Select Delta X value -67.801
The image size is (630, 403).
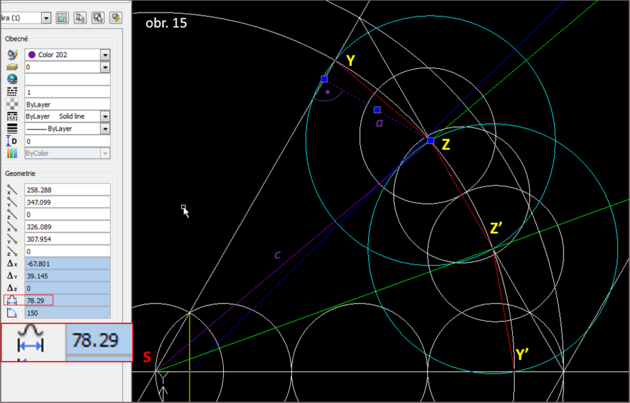pos(68,264)
